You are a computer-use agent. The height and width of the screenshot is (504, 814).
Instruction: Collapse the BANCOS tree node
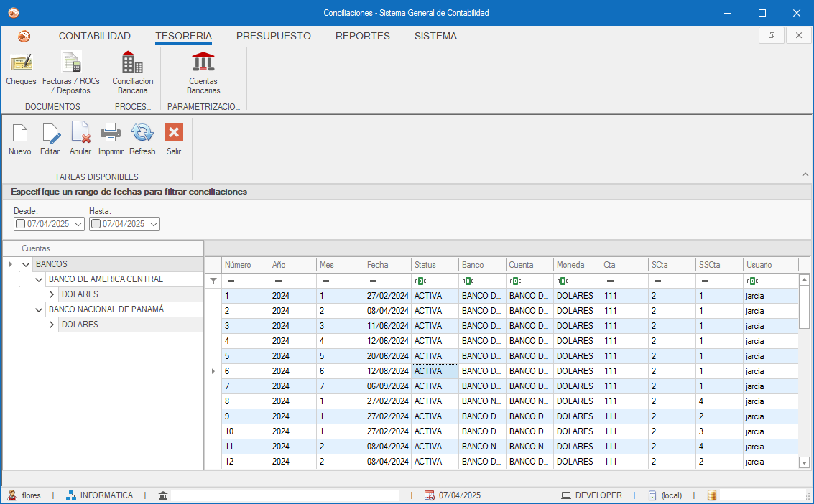(26, 264)
